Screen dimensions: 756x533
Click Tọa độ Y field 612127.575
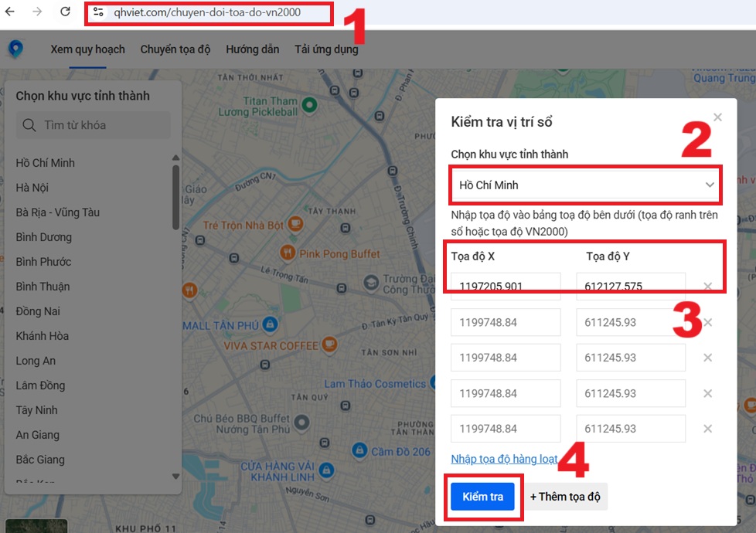tap(631, 287)
